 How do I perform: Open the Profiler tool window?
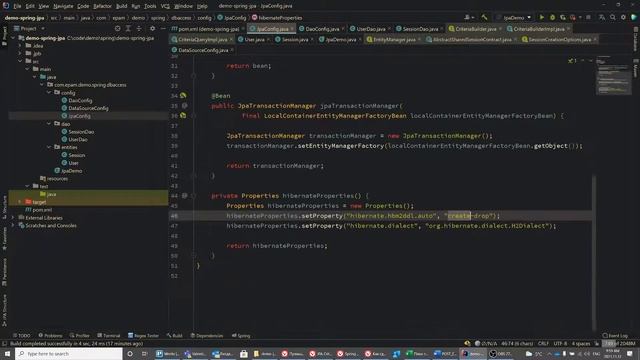click(80, 336)
